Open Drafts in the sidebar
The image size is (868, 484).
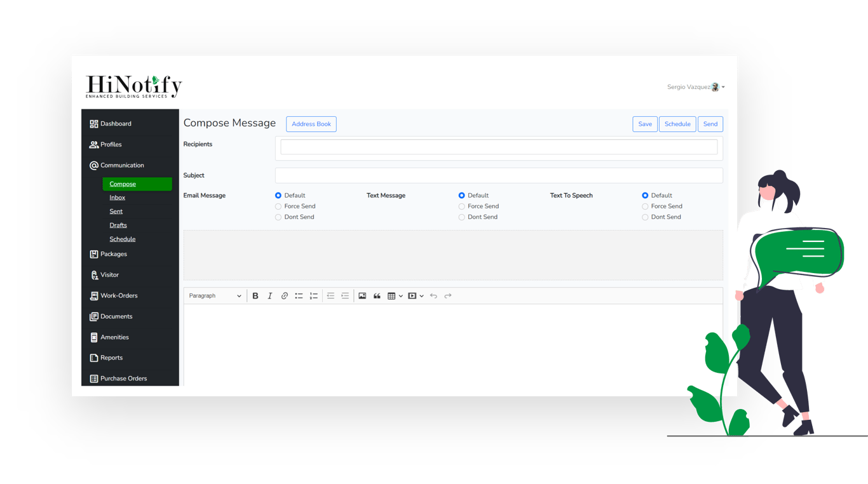[118, 225]
